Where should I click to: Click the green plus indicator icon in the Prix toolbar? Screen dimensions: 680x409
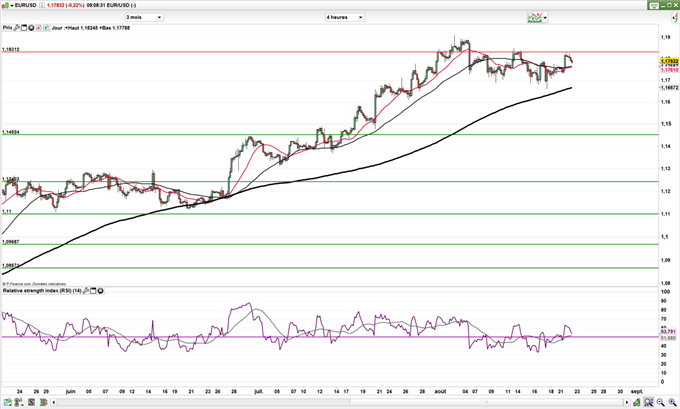(x=46, y=28)
